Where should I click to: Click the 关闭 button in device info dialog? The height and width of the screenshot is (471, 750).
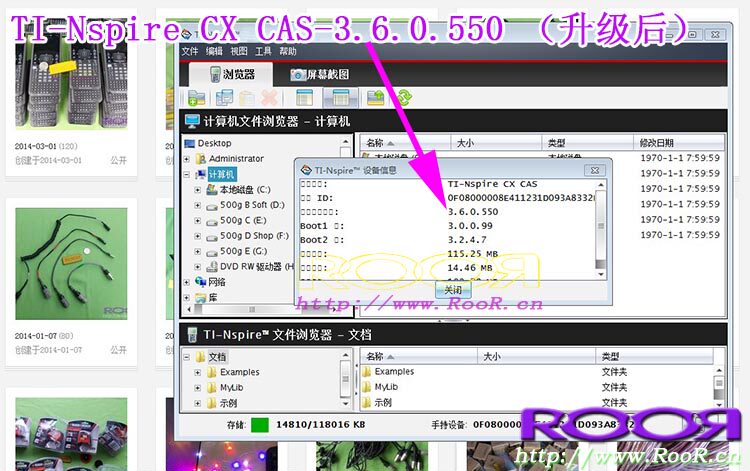453,290
